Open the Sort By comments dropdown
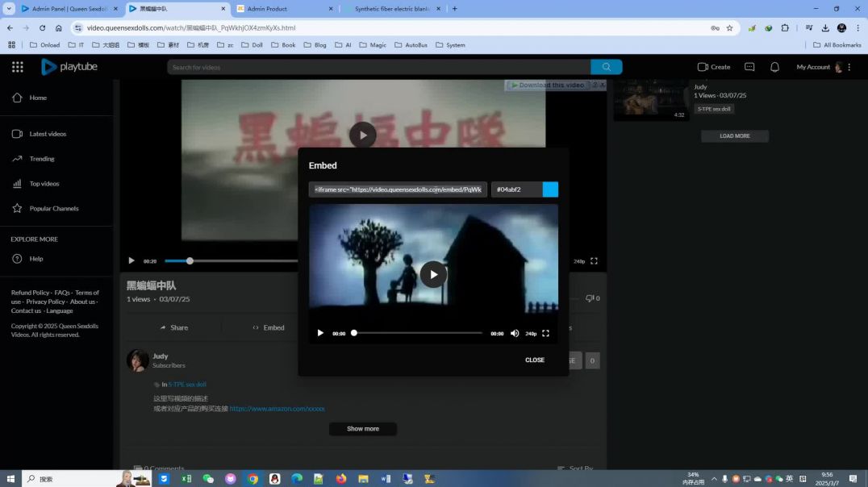Screen dimensions: 868x487 (x=575, y=468)
